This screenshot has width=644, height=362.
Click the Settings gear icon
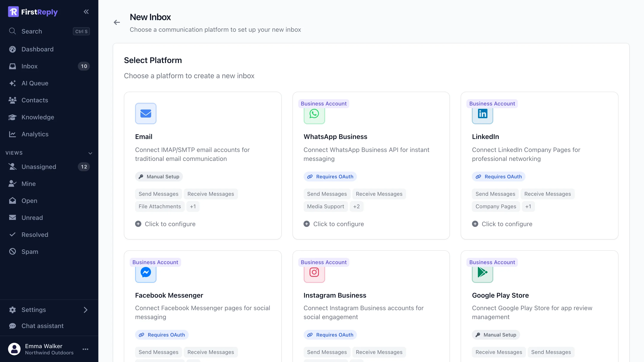pos(13,310)
